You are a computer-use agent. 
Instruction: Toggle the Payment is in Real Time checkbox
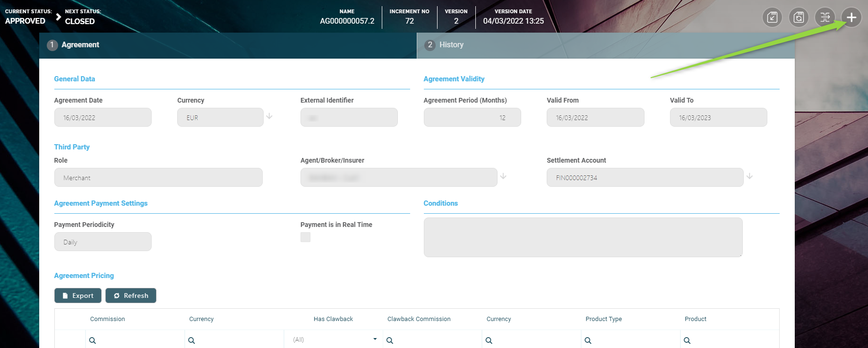tap(306, 237)
